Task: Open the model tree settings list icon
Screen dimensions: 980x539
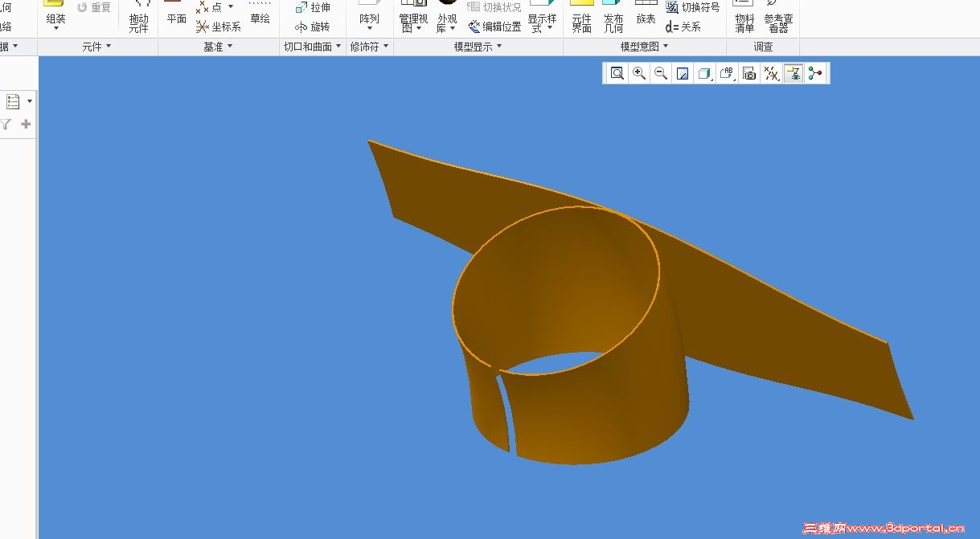Action: click(x=13, y=102)
